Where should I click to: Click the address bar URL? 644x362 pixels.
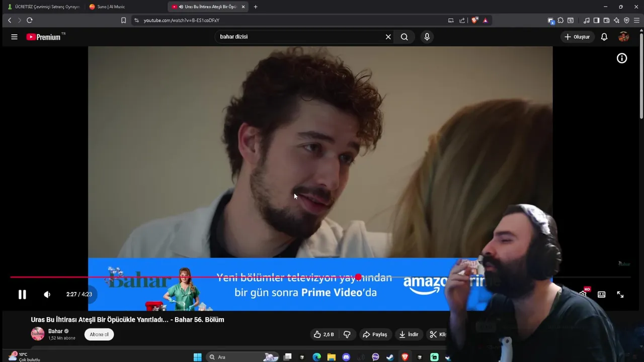[x=181, y=20]
